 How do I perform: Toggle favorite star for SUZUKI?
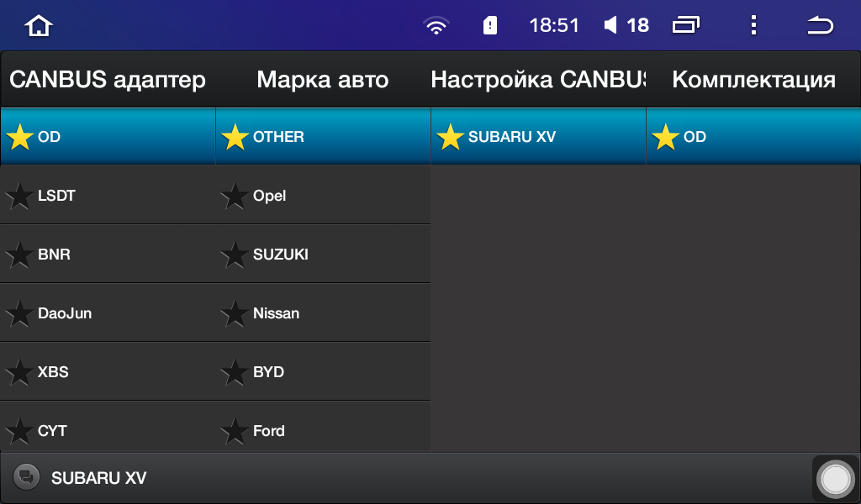click(235, 255)
